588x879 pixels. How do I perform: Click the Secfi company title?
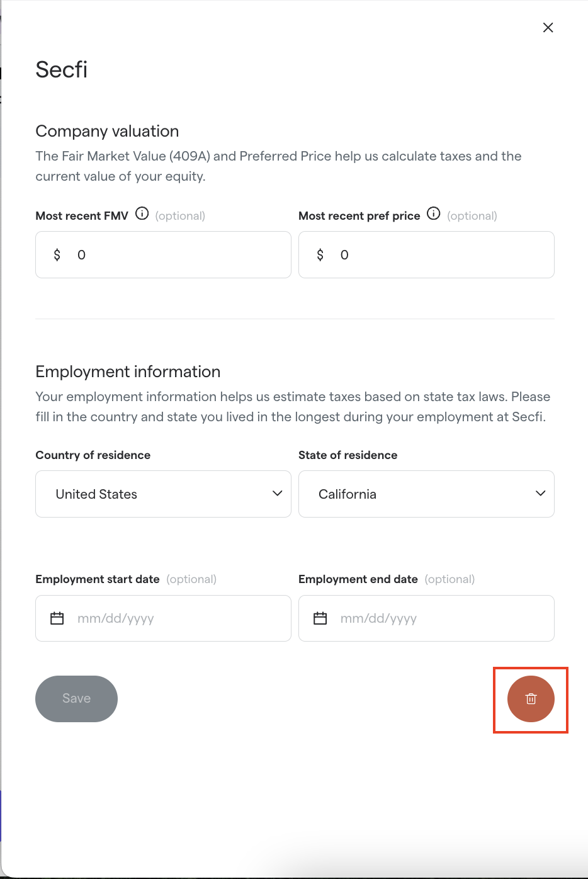(62, 70)
